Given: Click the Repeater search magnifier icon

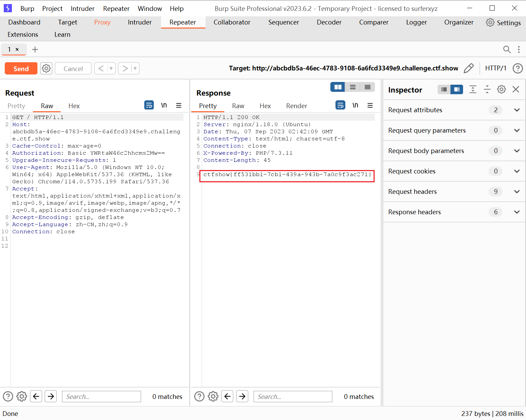Looking at the screenshot, I should [507, 50].
